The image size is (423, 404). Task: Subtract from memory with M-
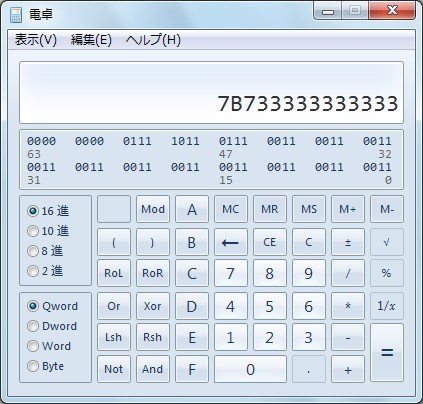387,209
